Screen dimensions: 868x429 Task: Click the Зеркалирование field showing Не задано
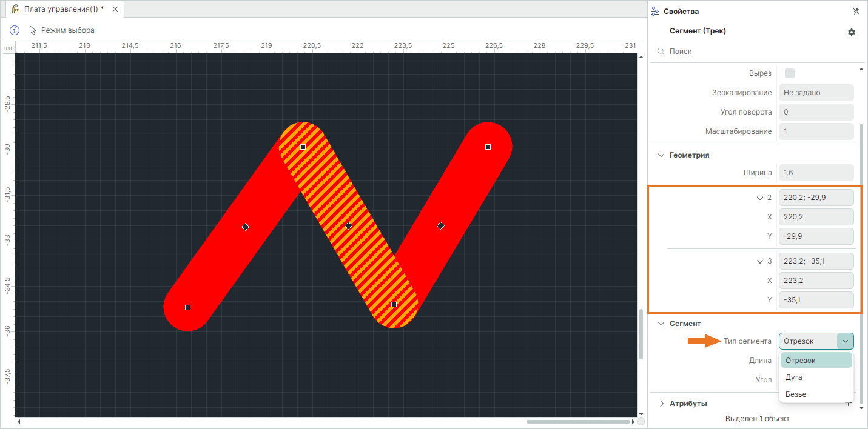(816, 93)
